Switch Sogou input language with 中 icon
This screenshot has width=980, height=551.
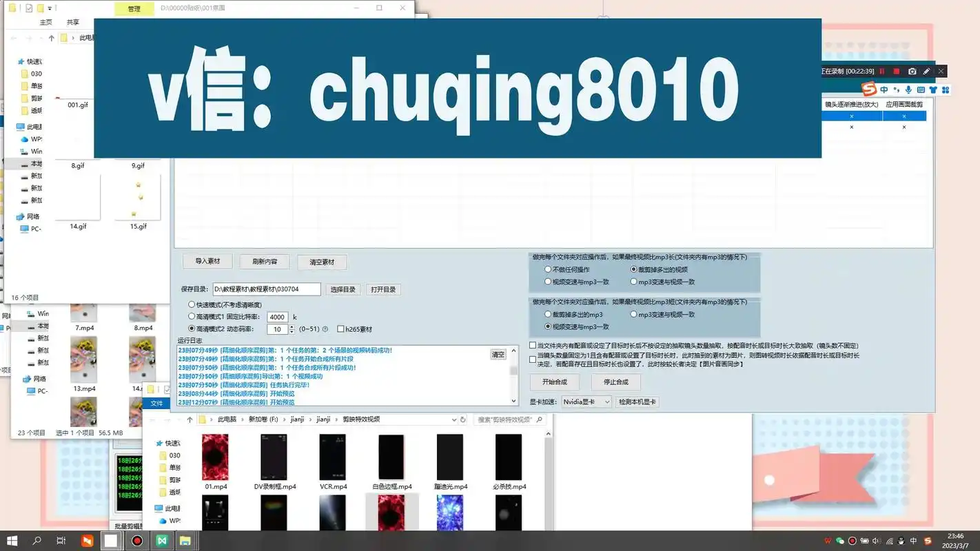point(884,90)
